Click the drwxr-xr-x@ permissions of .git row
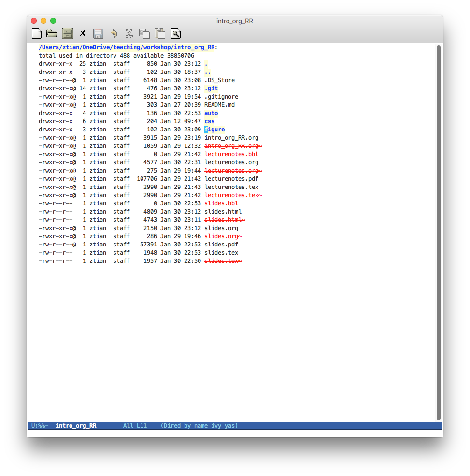 coord(57,88)
